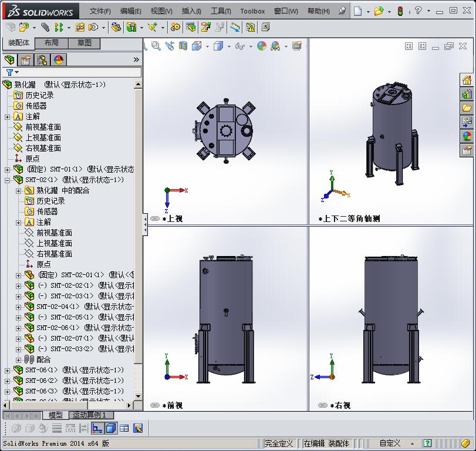Image resolution: width=476 pixels, height=451 pixels.
Task: Click the Previous View icon
Action: 170,46
